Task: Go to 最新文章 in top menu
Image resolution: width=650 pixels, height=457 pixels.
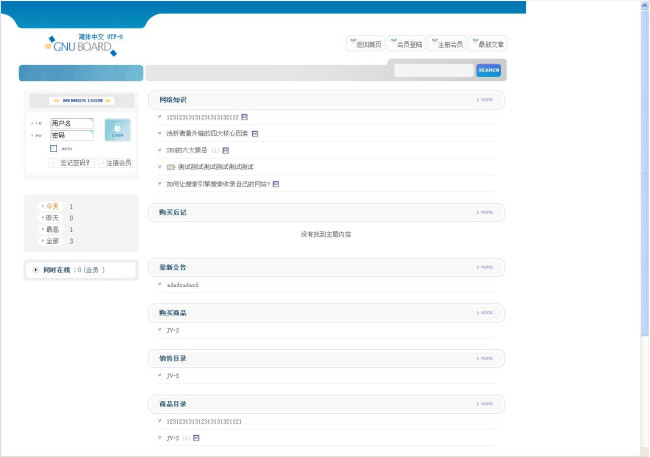Action: coord(487,44)
